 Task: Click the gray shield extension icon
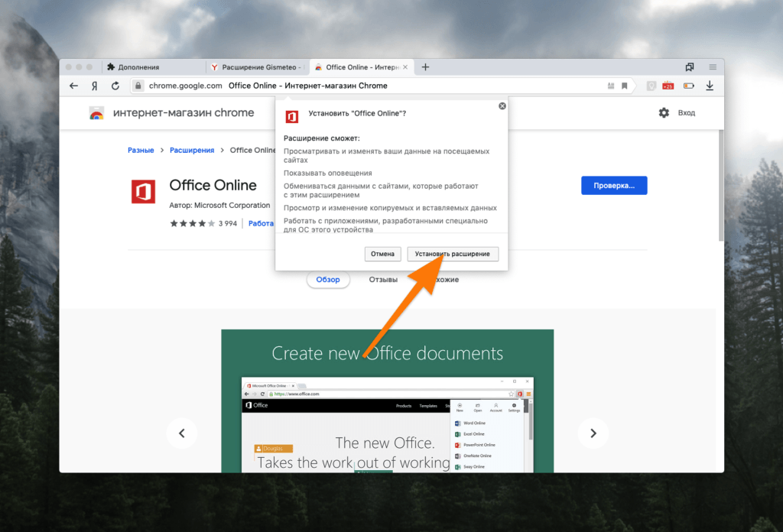[x=651, y=86]
